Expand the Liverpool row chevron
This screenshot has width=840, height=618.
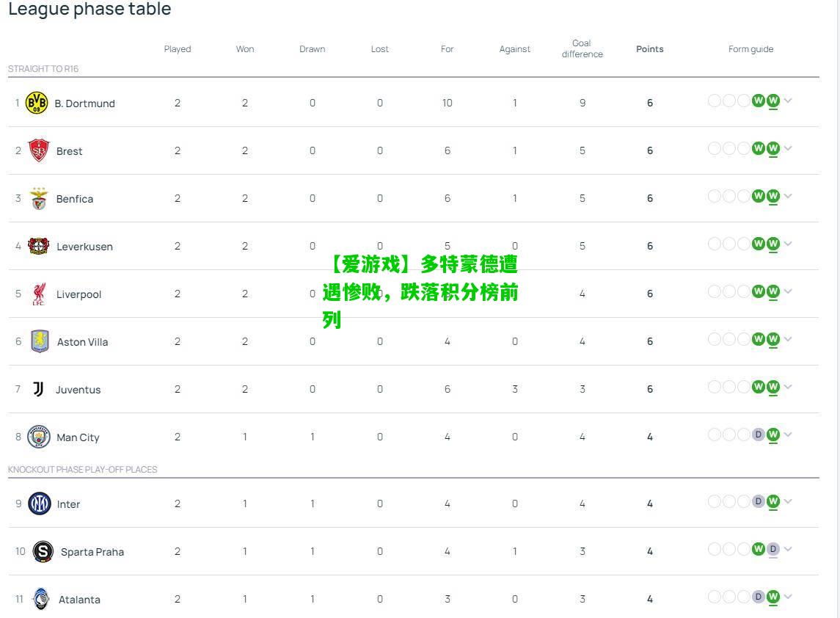coord(788,291)
